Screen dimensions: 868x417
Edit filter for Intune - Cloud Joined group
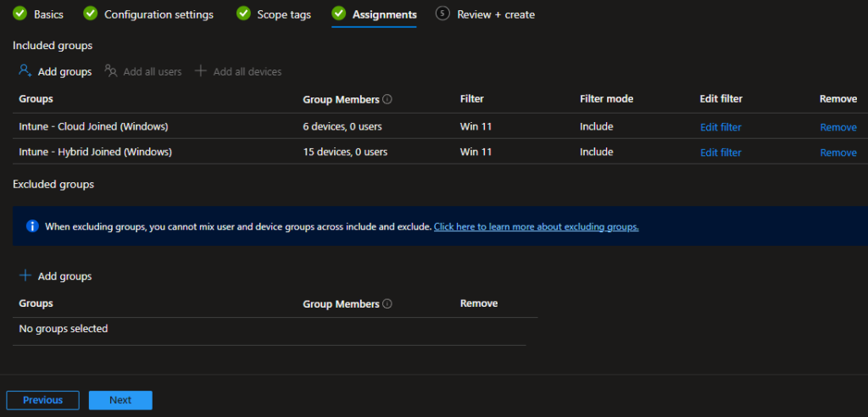point(721,127)
